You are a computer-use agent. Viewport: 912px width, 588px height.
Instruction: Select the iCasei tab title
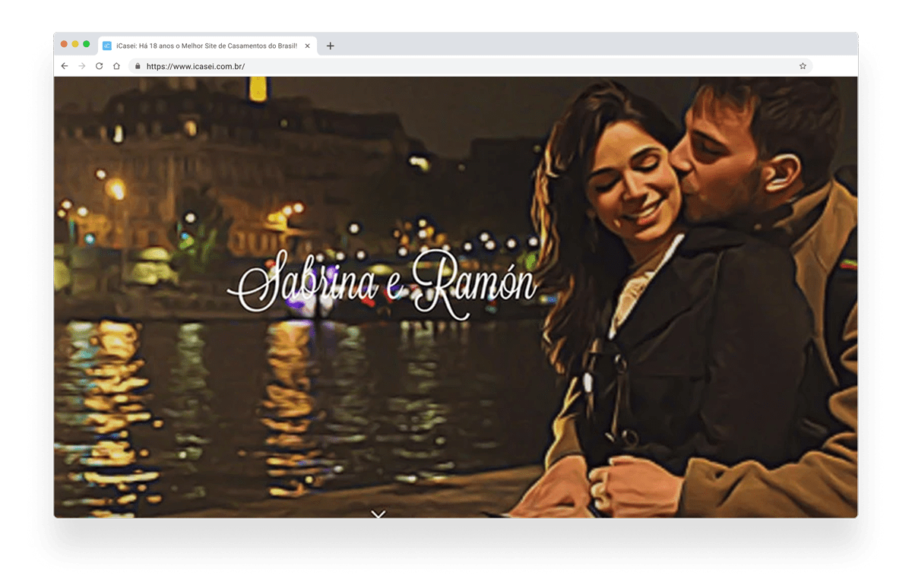[x=205, y=46]
